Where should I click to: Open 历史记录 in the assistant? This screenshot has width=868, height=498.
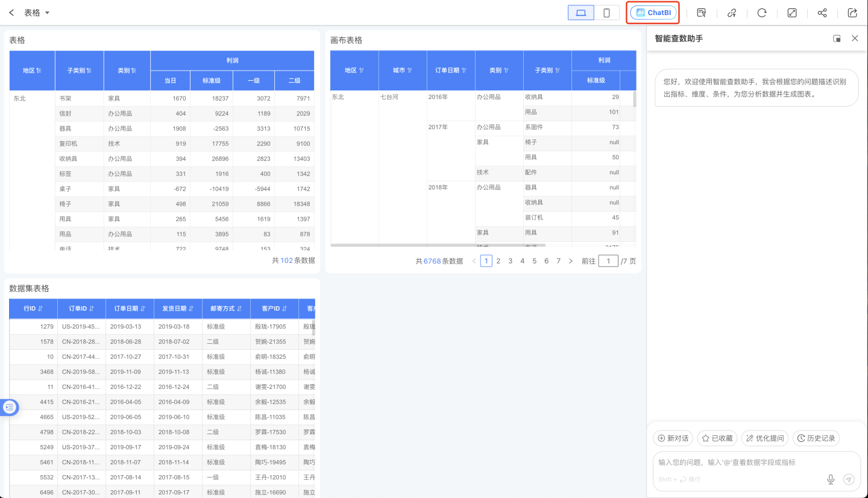[x=816, y=438]
